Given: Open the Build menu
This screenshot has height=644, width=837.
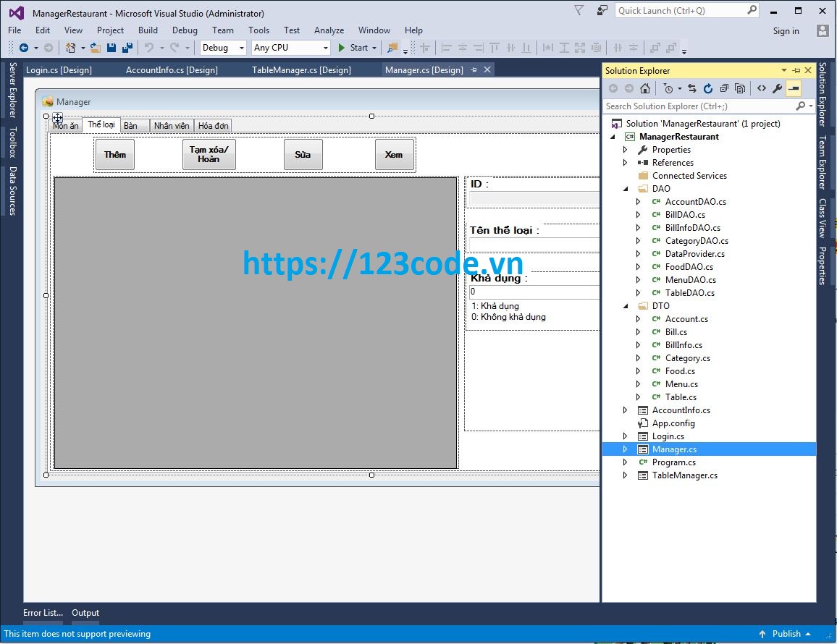Looking at the screenshot, I should pyautogui.click(x=148, y=30).
